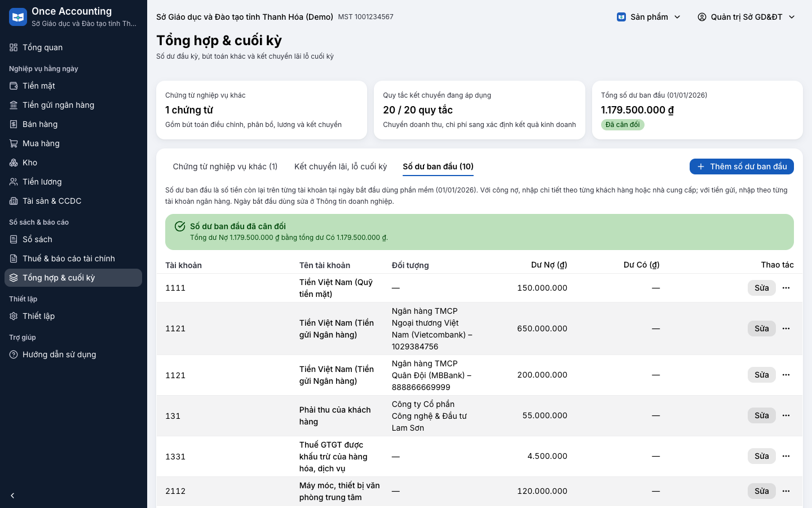Collapse the sidebar with the chevron arrow
Viewport: 812px width, 508px height.
pyautogui.click(x=12, y=496)
